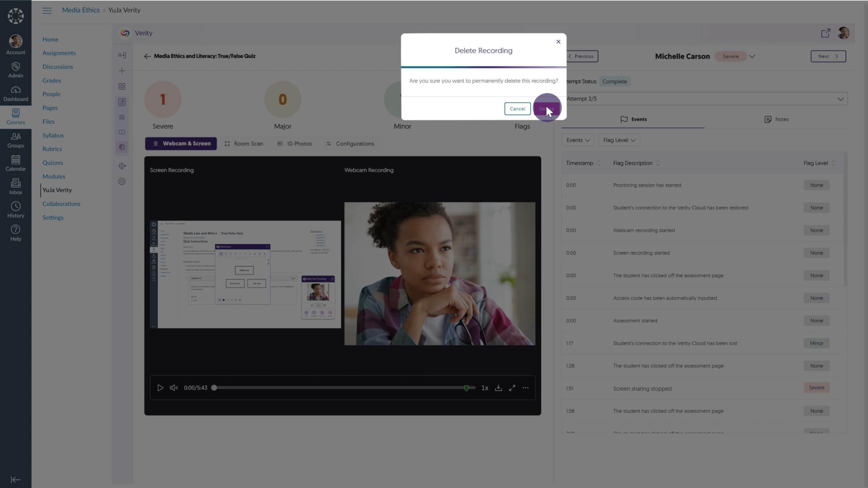
Task: Open Groups in global nav
Action: tap(16, 140)
